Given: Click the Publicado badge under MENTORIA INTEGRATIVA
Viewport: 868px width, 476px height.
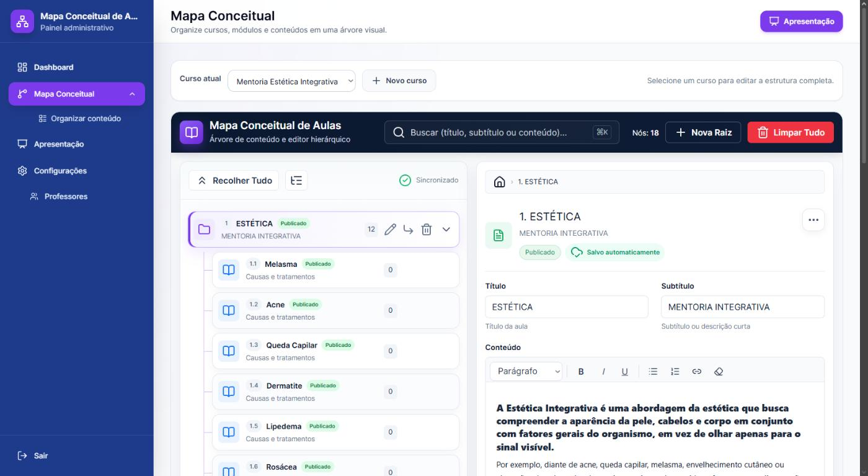Looking at the screenshot, I should [540, 253].
